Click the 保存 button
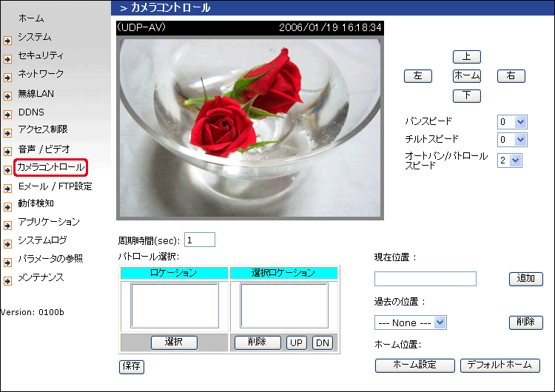Screen dimensions: 555x392 (131, 367)
